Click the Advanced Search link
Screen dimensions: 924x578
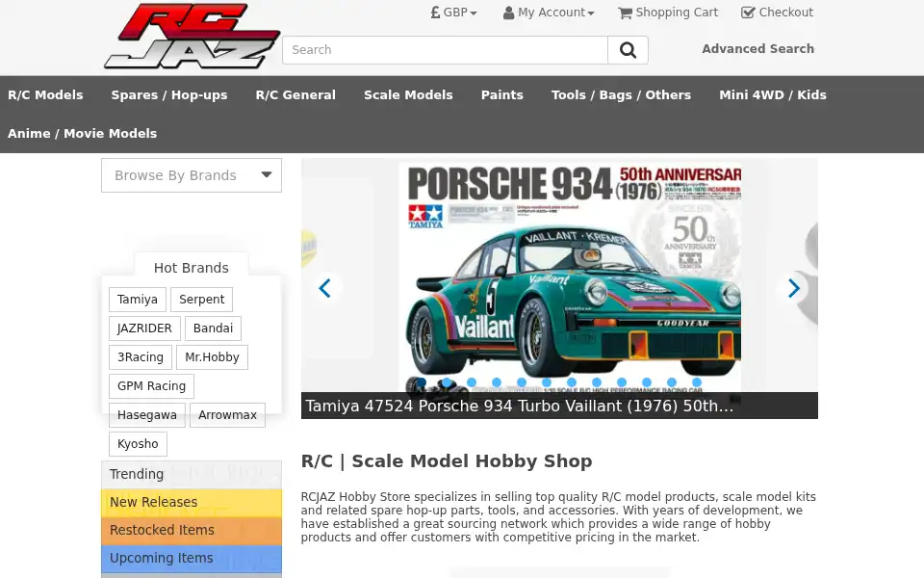[x=757, y=49]
